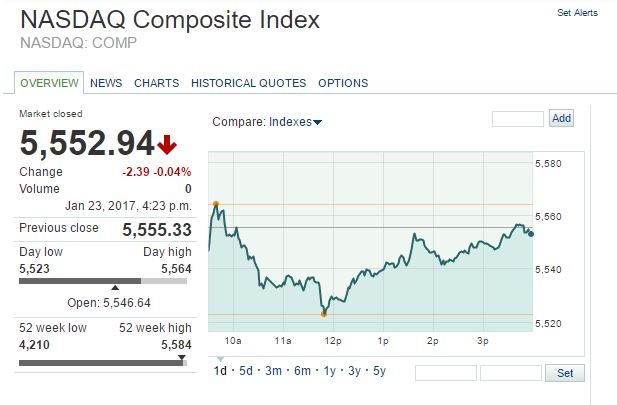Click the day range open marker triangle
The width and height of the screenshot is (617, 405).
tap(115, 288)
